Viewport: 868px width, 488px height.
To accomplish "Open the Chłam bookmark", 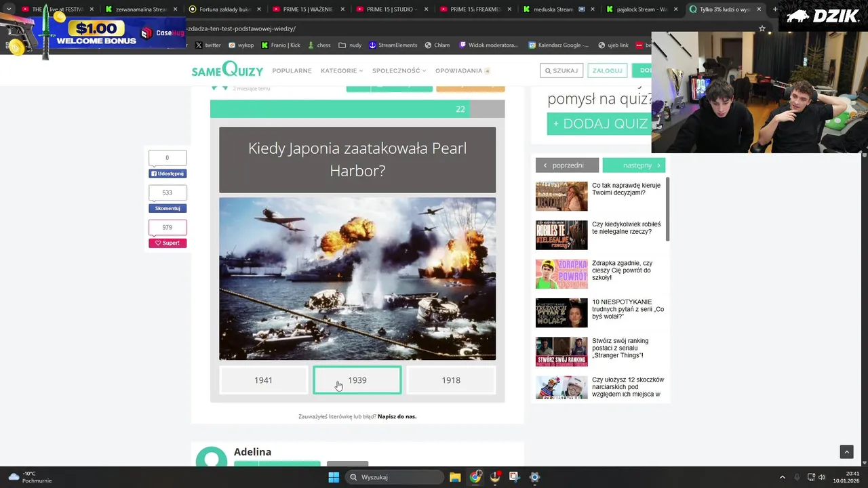I will tap(437, 45).
